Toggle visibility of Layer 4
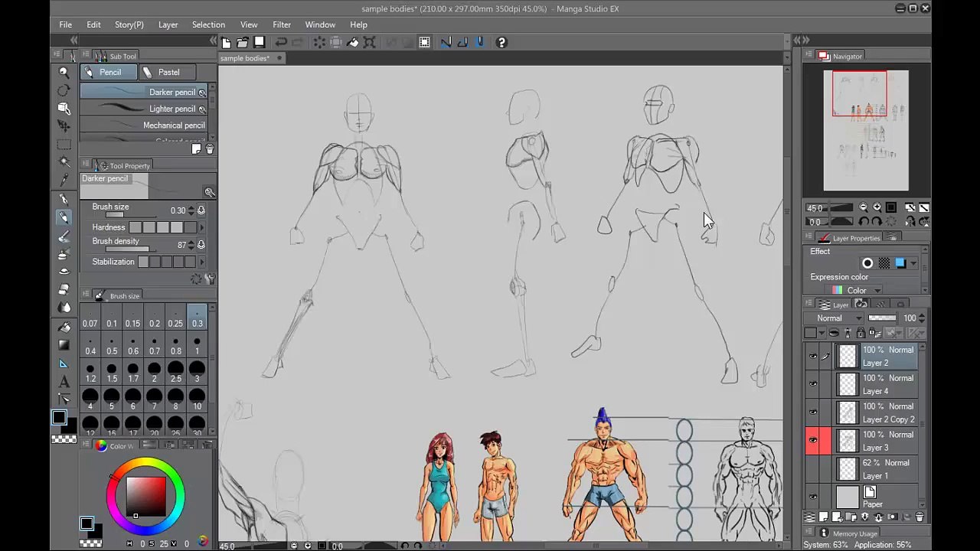Viewport: 980px width, 551px height. [812, 384]
